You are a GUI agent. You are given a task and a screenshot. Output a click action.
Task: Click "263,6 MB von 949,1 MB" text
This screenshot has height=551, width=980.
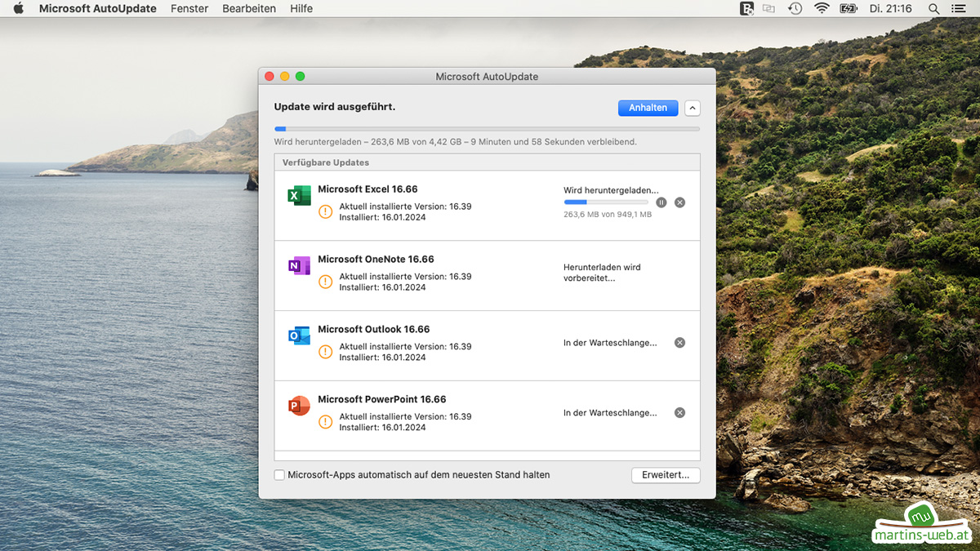pos(608,215)
